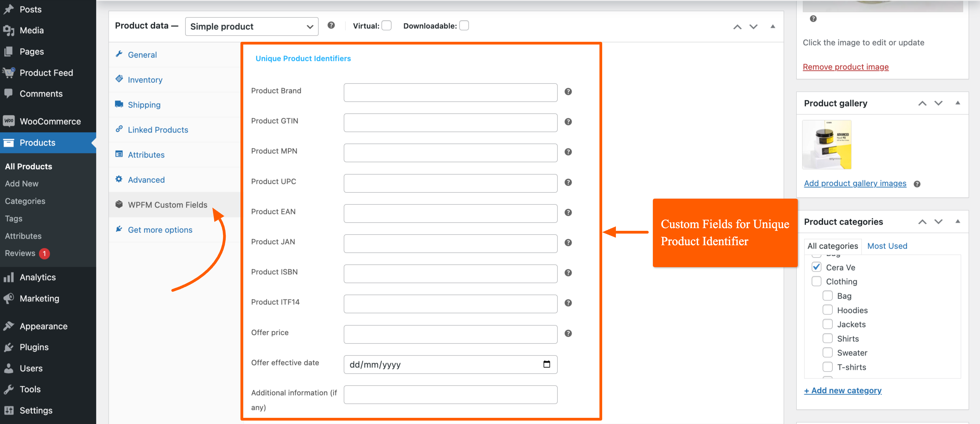Open calendar picker in Offer effective date
This screenshot has height=424, width=980.
click(547, 364)
